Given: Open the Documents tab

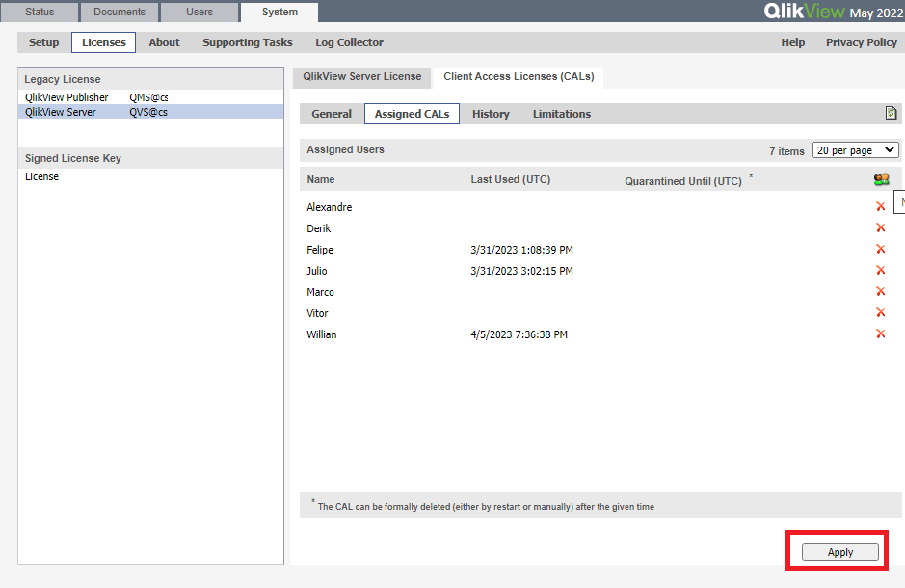Looking at the screenshot, I should pos(120,12).
